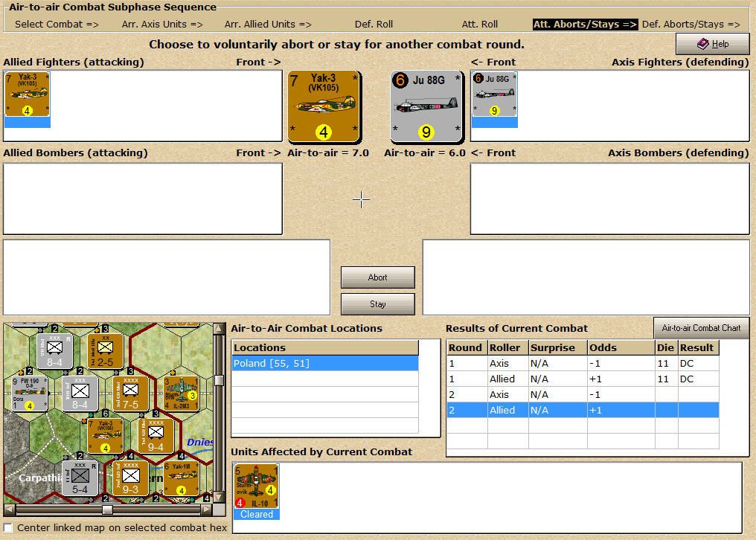Screen dimensions: 756x540
Task: Click the Select Combat subphase step
Action: (x=57, y=24)
